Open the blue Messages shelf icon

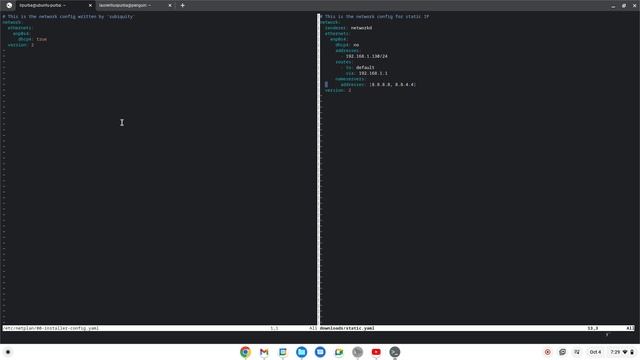(x=320, y=352)
